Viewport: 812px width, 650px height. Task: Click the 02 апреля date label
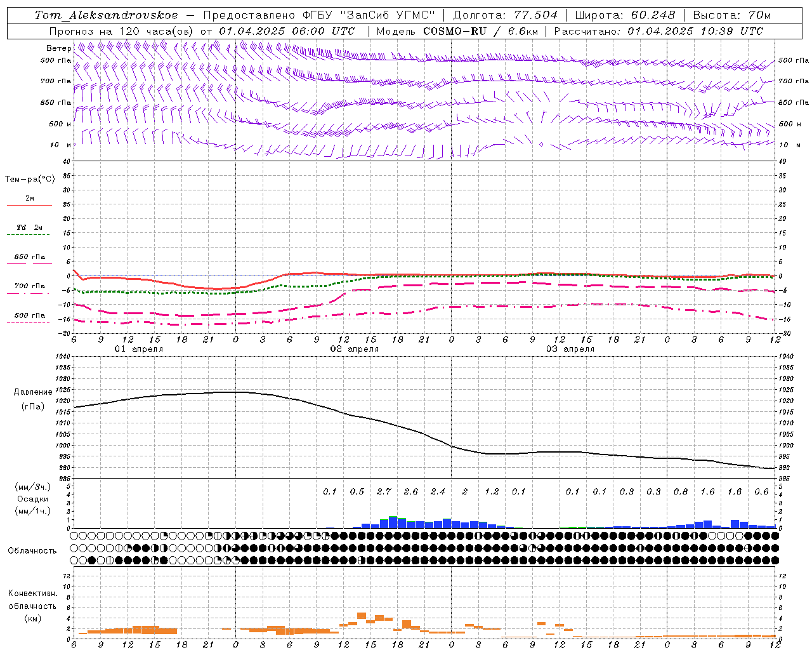[355, 349]
